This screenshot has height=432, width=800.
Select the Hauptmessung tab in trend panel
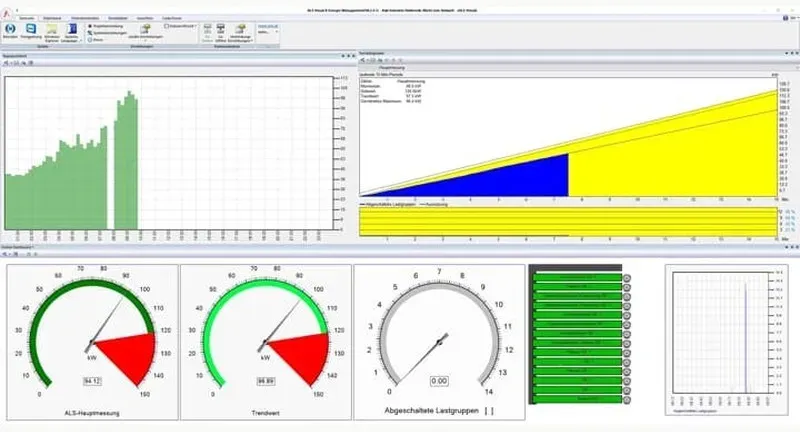pyautogui.click(x=392, y=67)
